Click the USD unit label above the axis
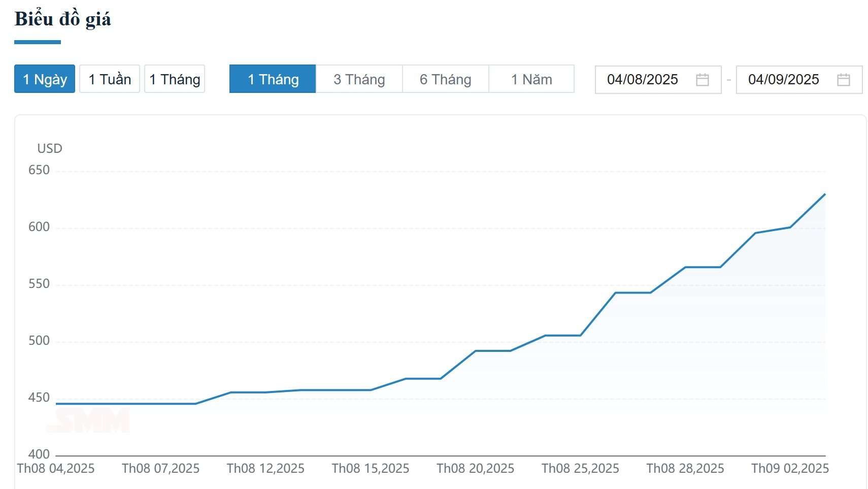This screenshot has height=489, width=868. point(50,148)
